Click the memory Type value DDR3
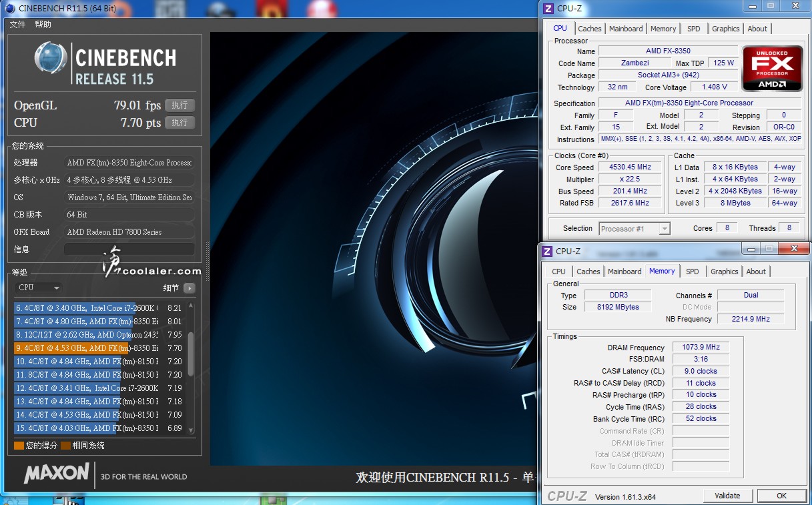The height and width of the screenshot is (505, 812). [x=618, y=295]
